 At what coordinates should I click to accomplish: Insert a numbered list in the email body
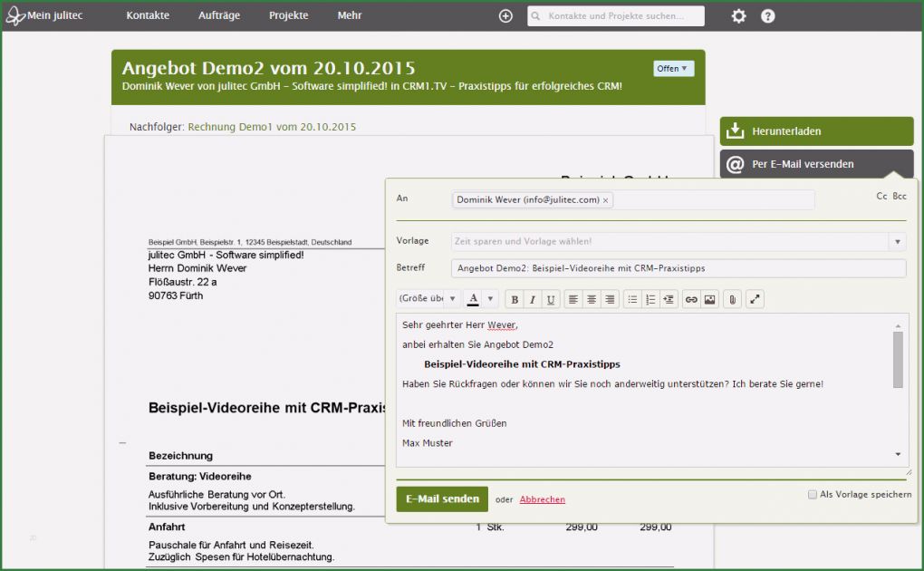tap(650, 299)
